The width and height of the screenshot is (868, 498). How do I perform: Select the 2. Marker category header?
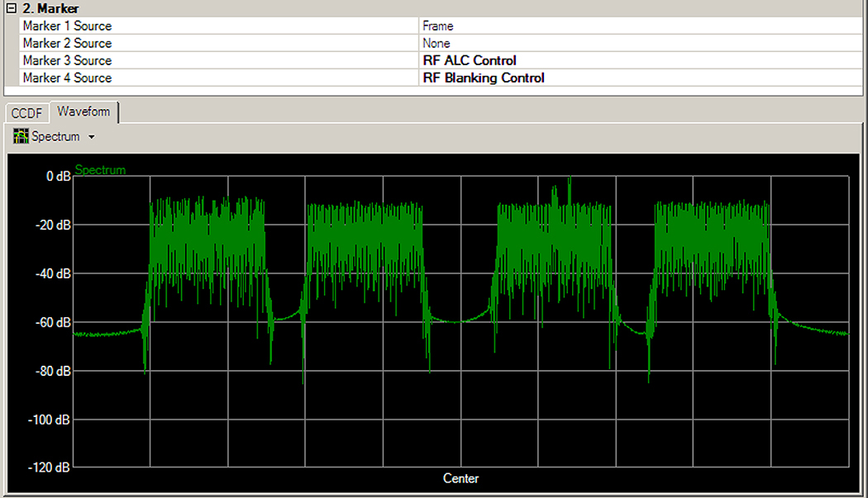51,8
